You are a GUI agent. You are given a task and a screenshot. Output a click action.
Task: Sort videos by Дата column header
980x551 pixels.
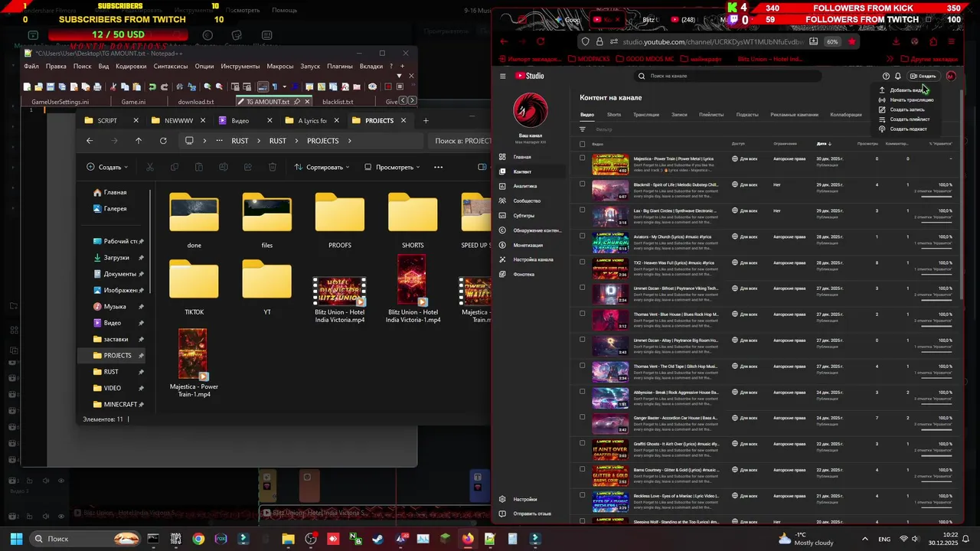point(823,144)
